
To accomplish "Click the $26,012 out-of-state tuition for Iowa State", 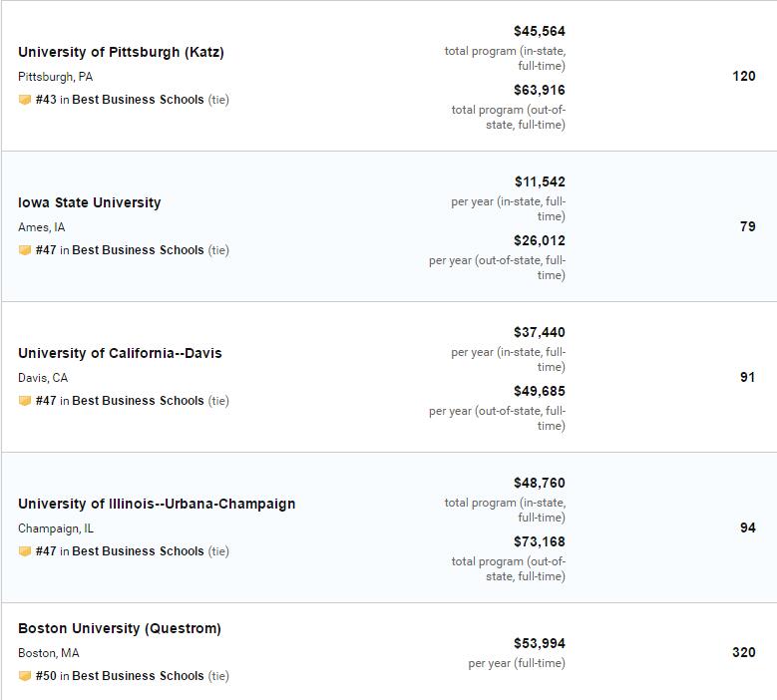I will (x=540, y=240).
